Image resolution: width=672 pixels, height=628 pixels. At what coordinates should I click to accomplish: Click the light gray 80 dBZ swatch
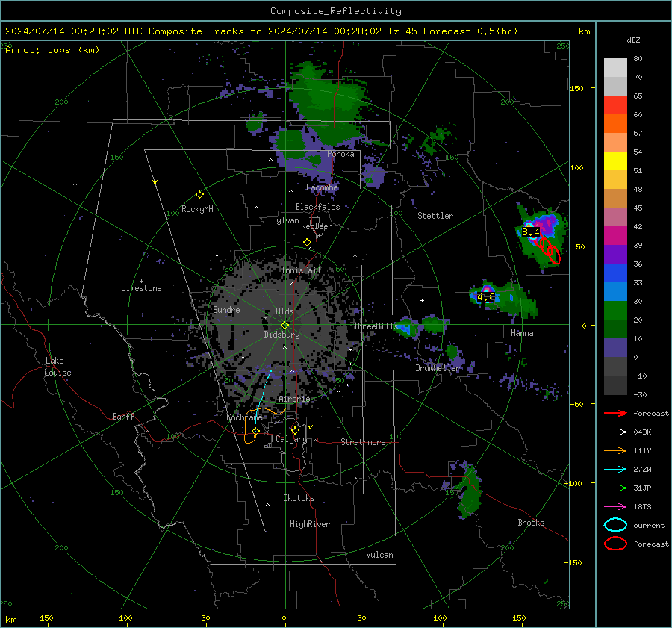point(615,68)
